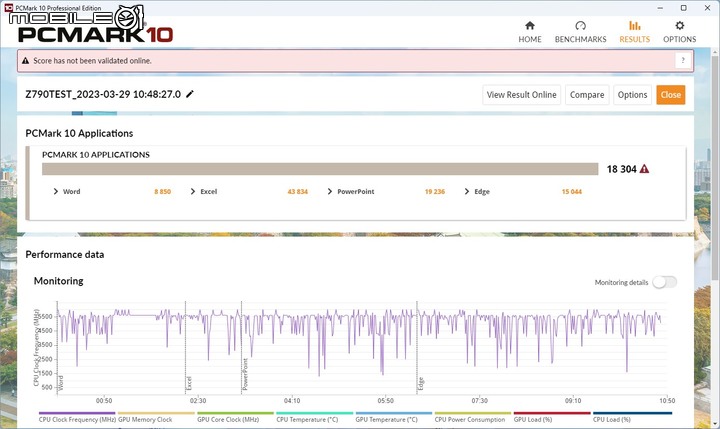This screenshot has width=720, height=429.
Task: Toggle the CPU Load legend item
Action: pyautogui.click(x=632, y=418)
